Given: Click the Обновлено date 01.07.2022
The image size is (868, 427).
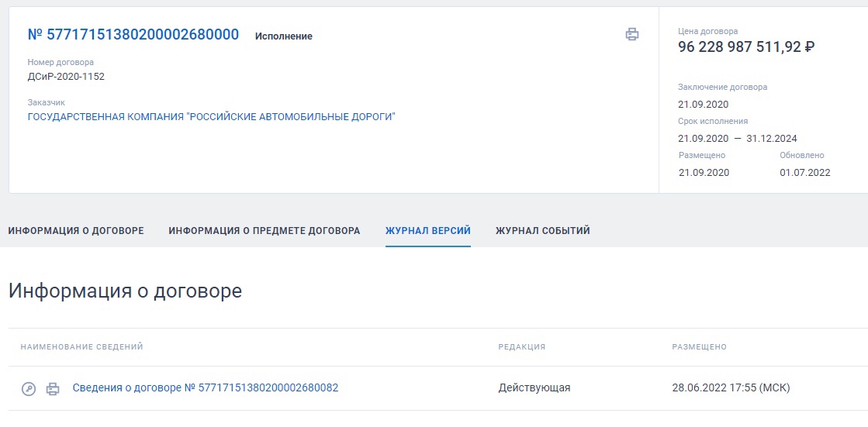Looking at the screenshot, I should pos(805,173).
